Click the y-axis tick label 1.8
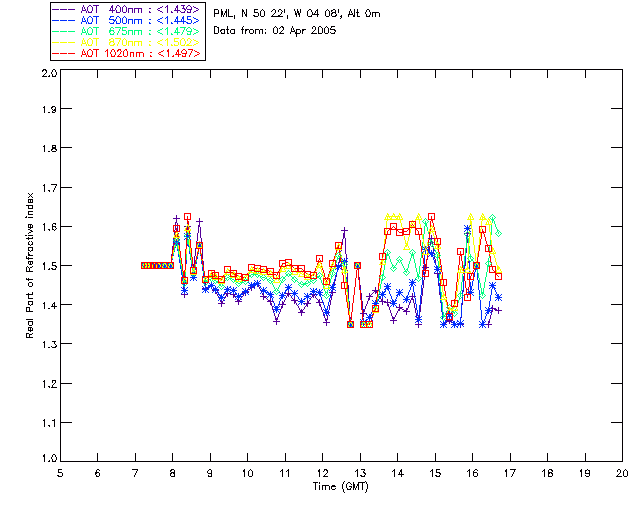The height and width of the screenshot is (512, 640). point(49,148)
